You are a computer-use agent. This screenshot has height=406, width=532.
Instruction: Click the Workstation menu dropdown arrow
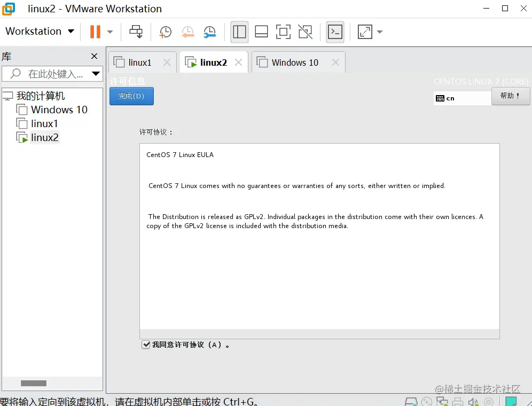71,31
